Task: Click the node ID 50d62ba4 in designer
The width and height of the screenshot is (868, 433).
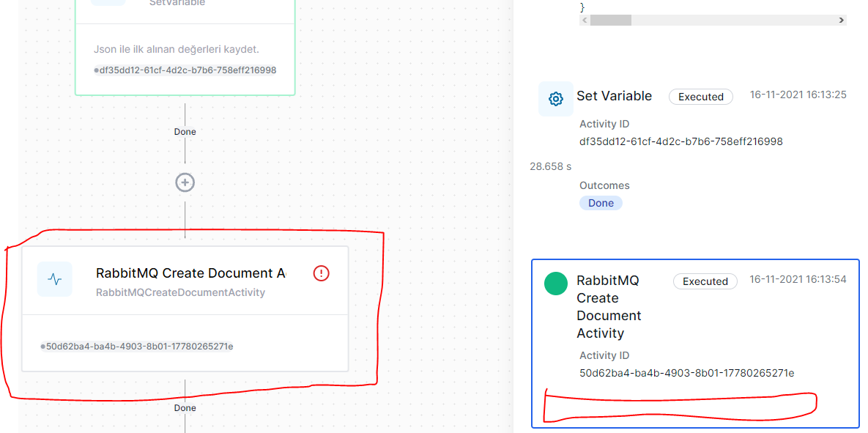Action: [x=139, y=347]
